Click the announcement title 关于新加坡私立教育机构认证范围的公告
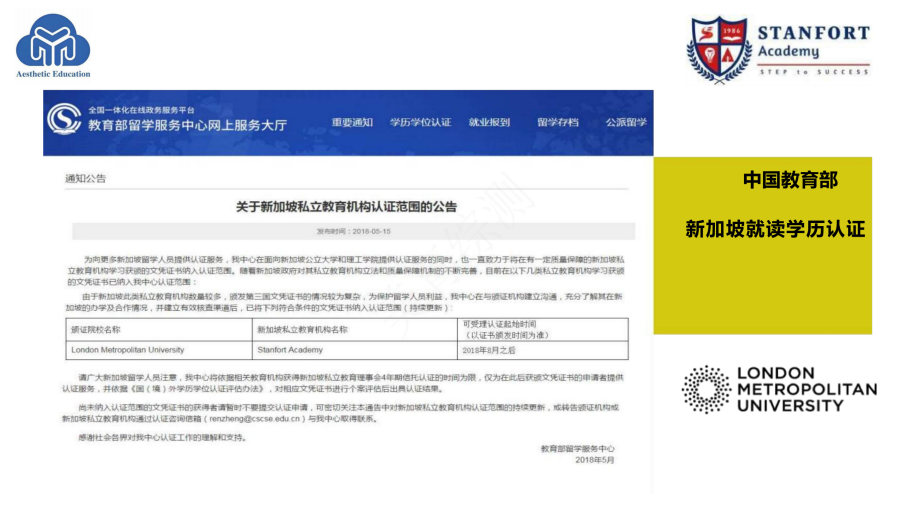 pos(346,207)
